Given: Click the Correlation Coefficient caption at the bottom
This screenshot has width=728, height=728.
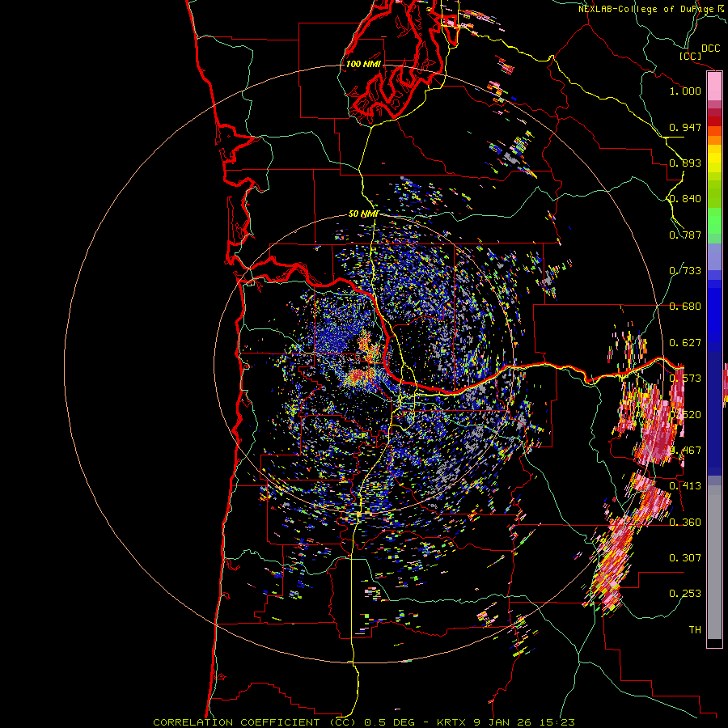Looking at the screenshot, I should (x=364, y=722).
